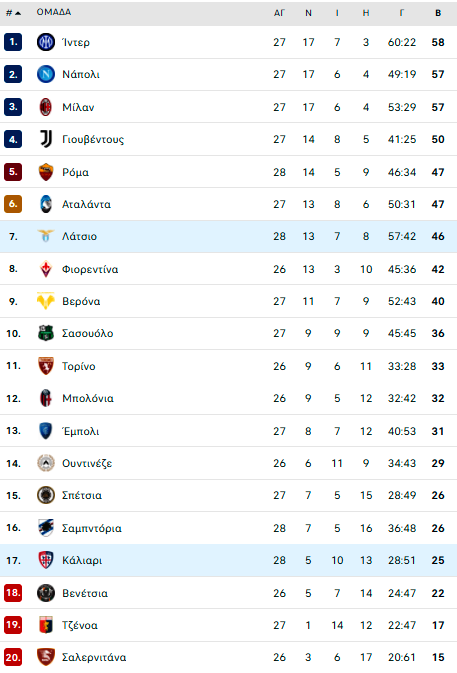Click the Inter club crest icon
The height and width of the screenshot is (673, 457).
pyautogui.click(x=45, y=42)
